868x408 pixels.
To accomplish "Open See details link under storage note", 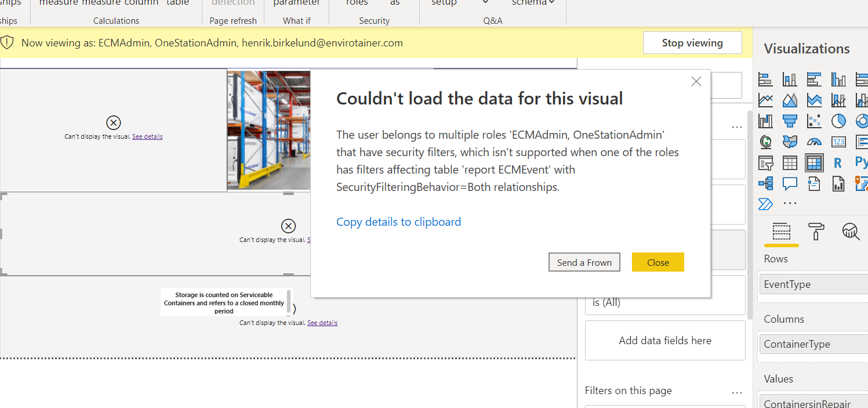I will pyautogui.click(x=322, y=323).
